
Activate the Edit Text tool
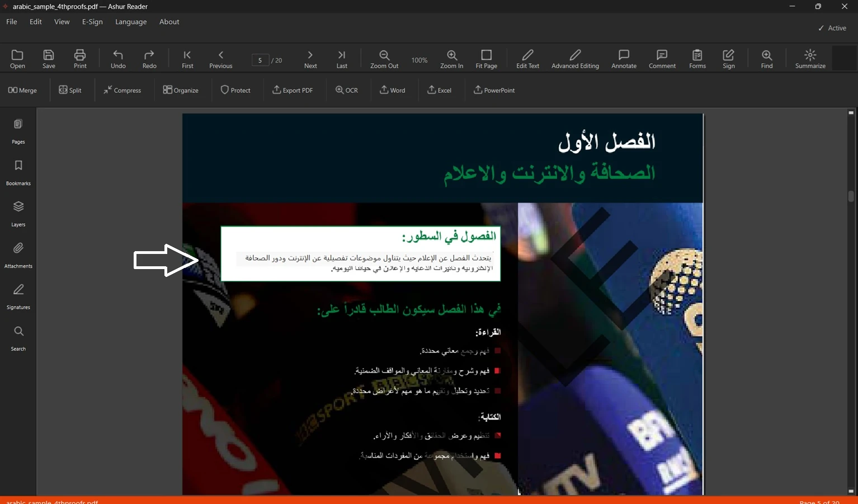click(x=527, y=59)
